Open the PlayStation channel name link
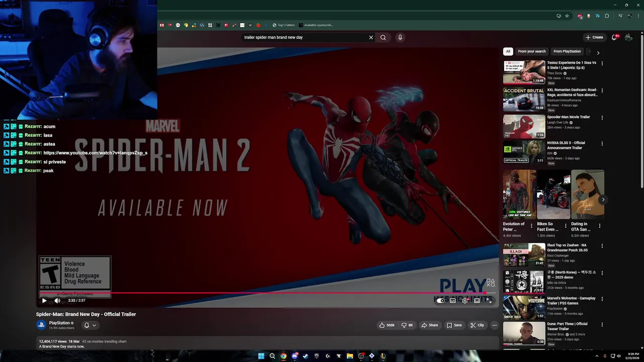 click(59, 323)
